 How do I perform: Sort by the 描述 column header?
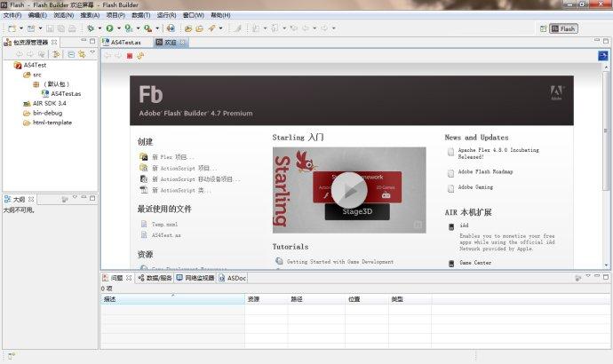click(x=172, y=299)
